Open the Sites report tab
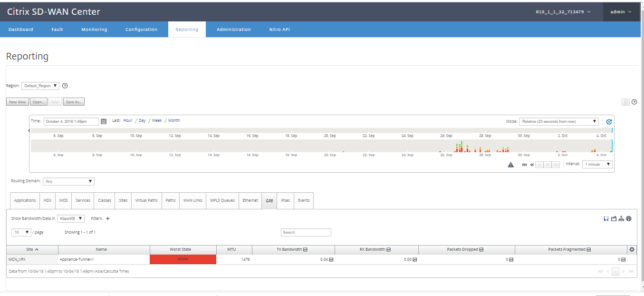The image size is (644, 296). point(123,200)
